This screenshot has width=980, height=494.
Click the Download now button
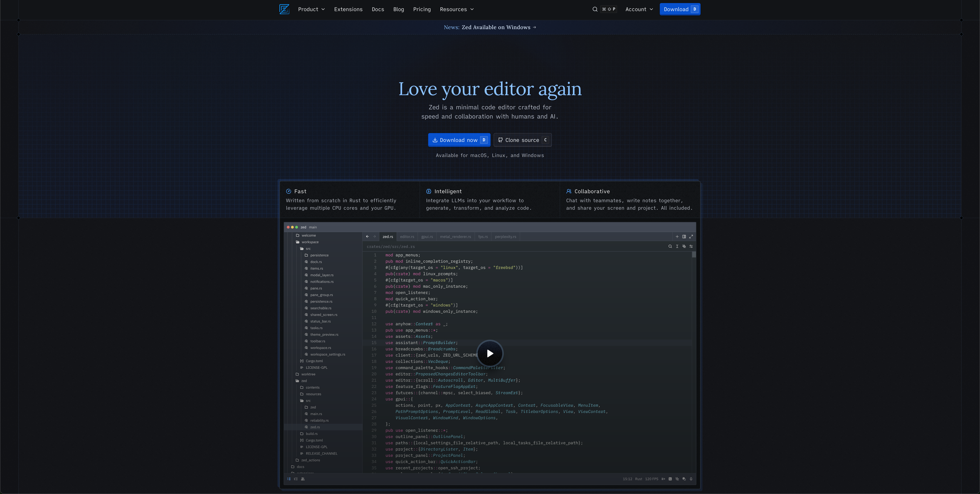point(459,140)
